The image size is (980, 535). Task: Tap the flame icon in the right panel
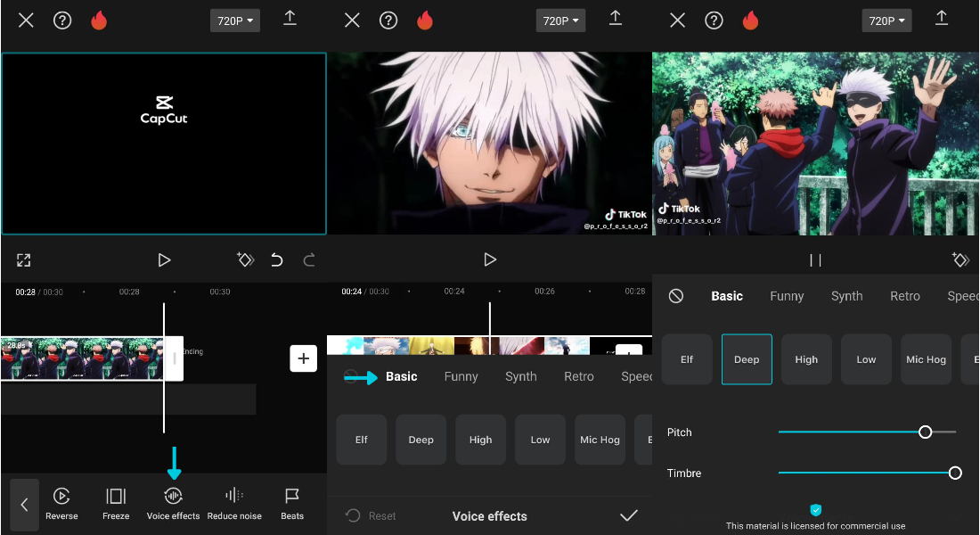point(751,21)
